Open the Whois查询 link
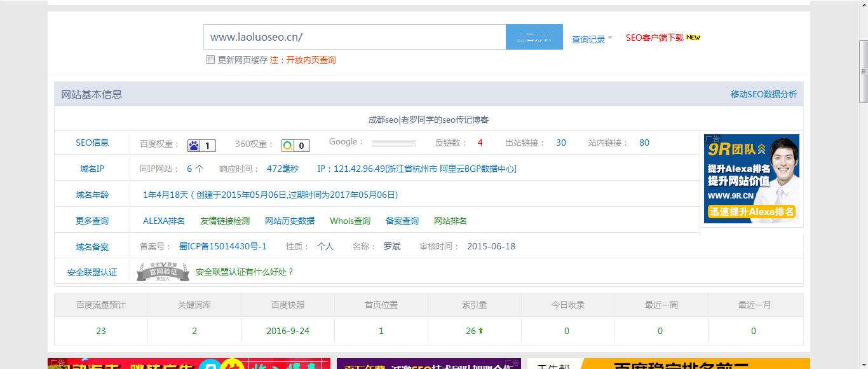The image size is (868, 369). pos(349,220)
